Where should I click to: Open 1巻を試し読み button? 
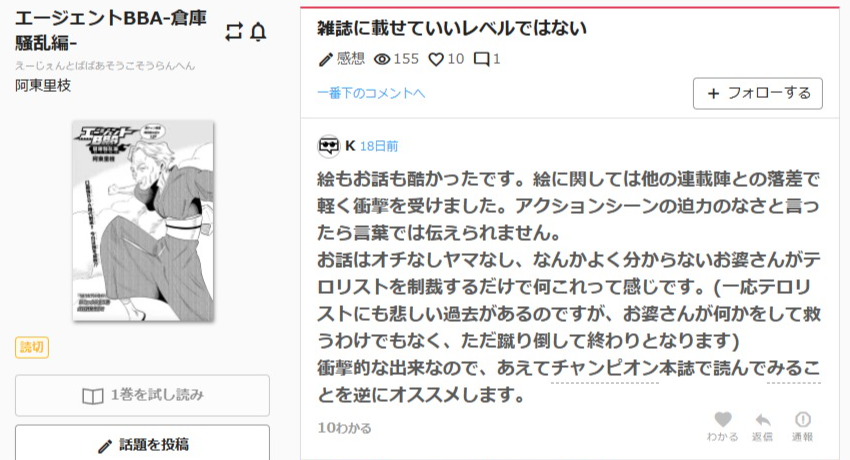142,395
